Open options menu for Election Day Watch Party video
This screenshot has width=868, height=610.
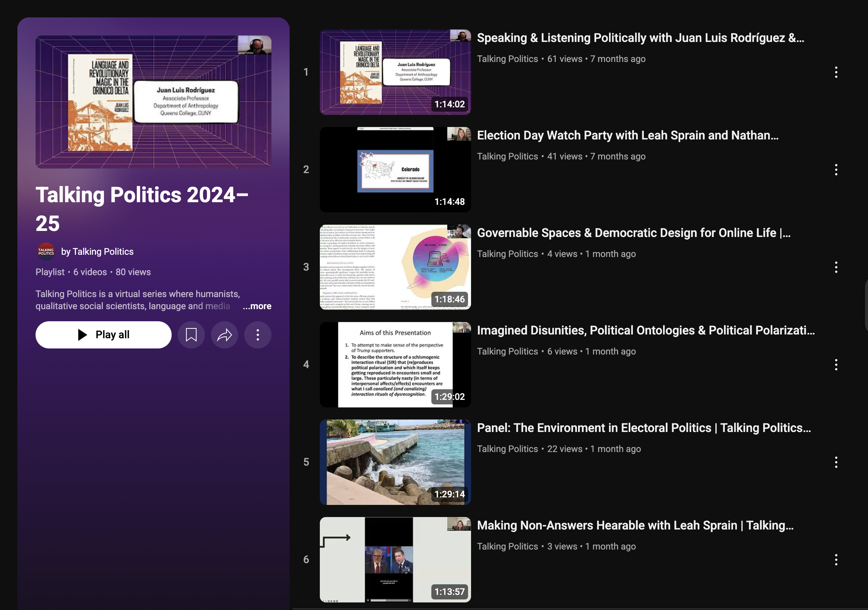[x=836, y=170]
